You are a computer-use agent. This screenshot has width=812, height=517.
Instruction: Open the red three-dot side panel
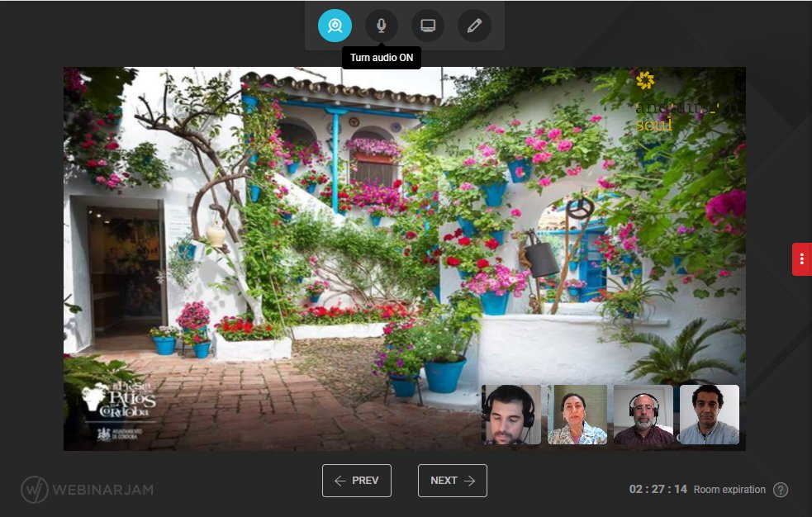click(801, 258)
